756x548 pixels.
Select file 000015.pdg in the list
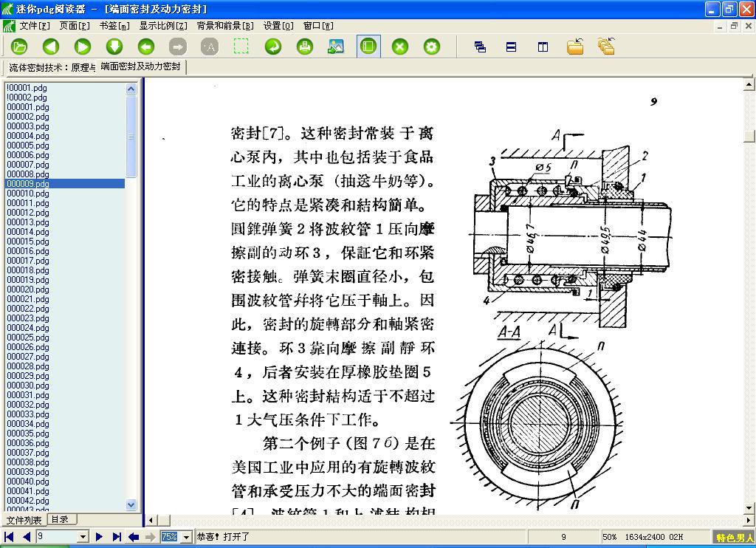coord(28,242)
